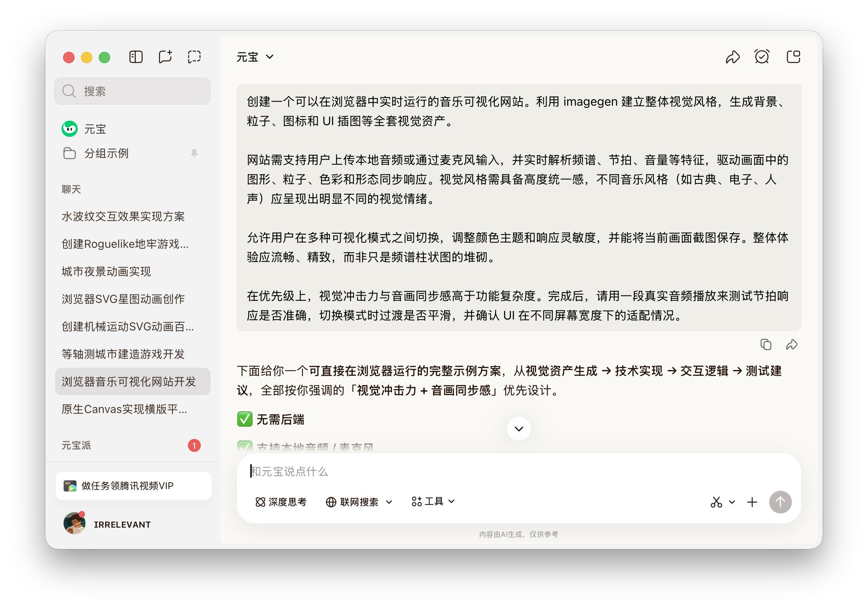The width and height of the screenshot is (868, 609).
Task: Toggle the sidebar panel icon
Action: (136, 57)
